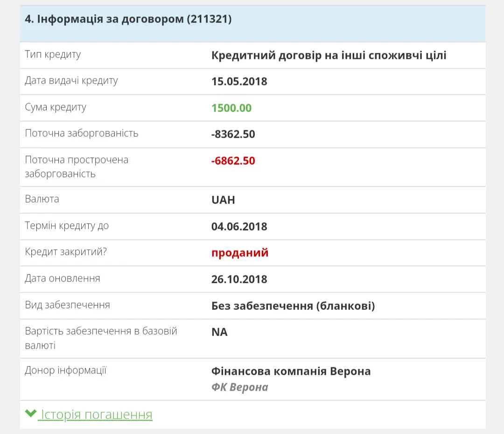The width and height of the screenshot is (504, 434).
Task: Click the red status text проданий
Action: 240,253
